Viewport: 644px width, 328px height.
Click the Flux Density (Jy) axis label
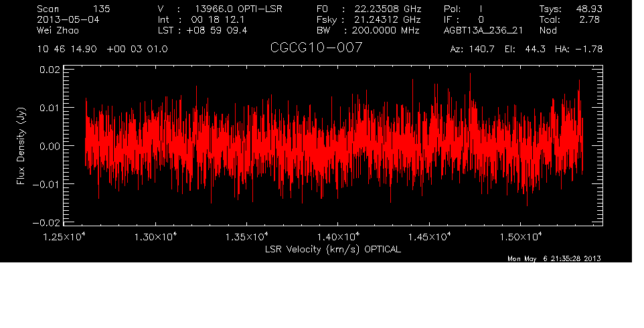point(21,146)
